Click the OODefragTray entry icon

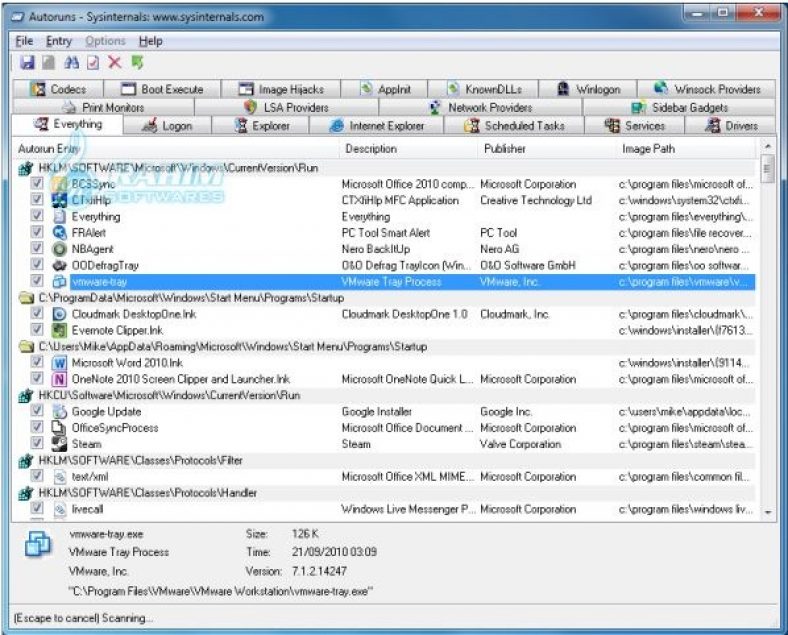tap(59, 265)
